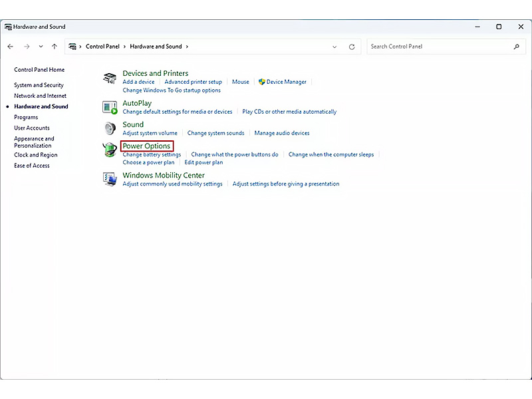The image size is (532, 399).
Task: Click Adjust commonly used mobility settings
Action: point(172,184)
